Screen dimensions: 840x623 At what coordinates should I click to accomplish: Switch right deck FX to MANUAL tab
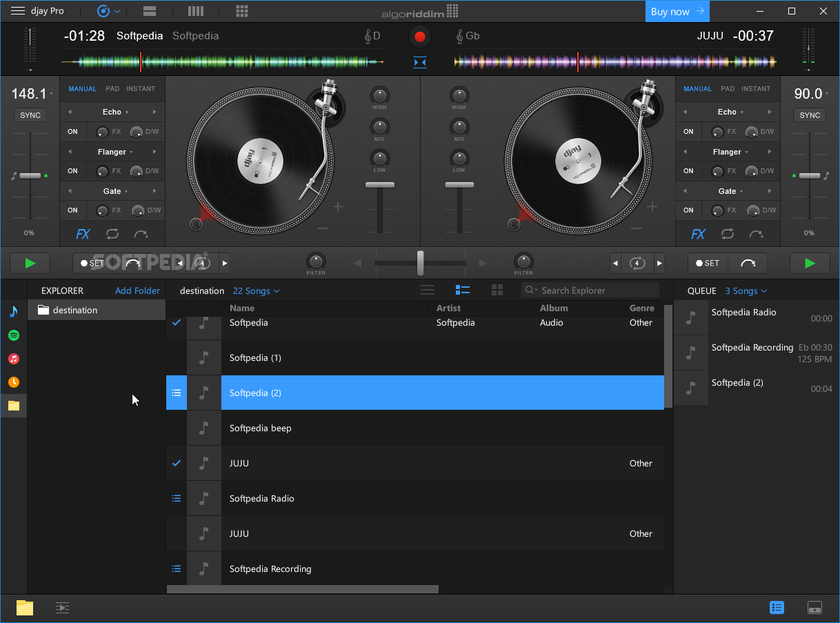(698, 89)
